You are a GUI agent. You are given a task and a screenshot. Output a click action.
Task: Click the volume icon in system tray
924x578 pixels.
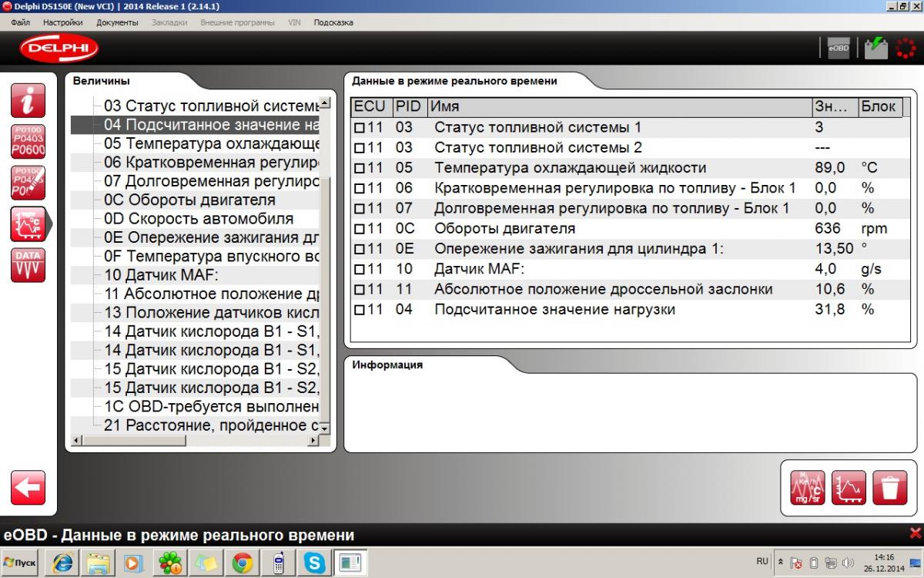(849, 563)
